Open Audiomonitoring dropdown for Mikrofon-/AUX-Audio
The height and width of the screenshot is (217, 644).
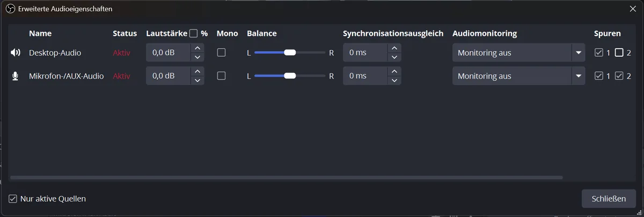coord(519,76)
